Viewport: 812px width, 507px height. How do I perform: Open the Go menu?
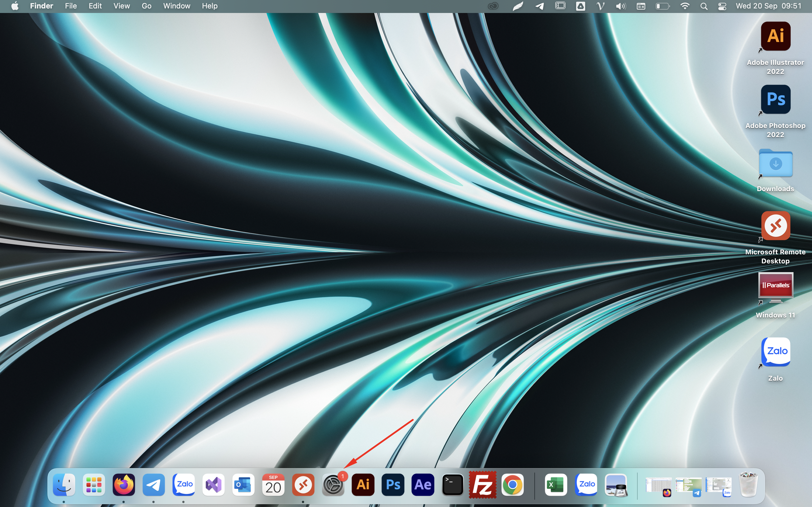point(146,6)
